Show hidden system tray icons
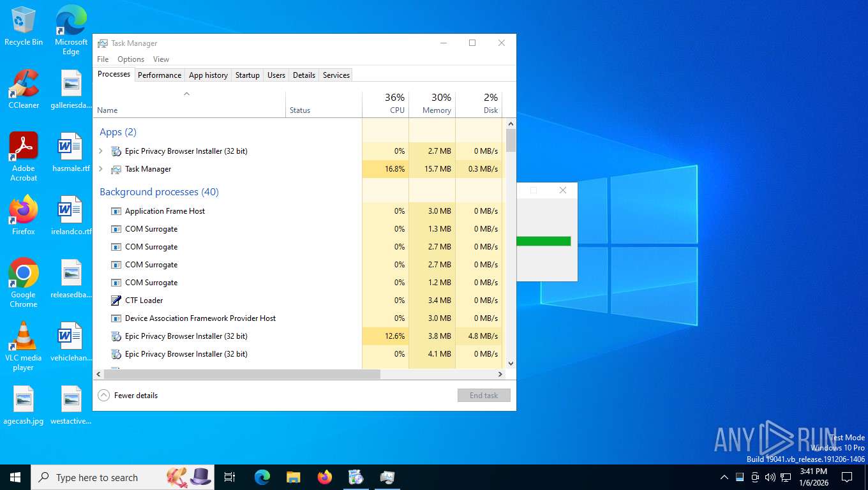868x490 pixels. (724, 477)
